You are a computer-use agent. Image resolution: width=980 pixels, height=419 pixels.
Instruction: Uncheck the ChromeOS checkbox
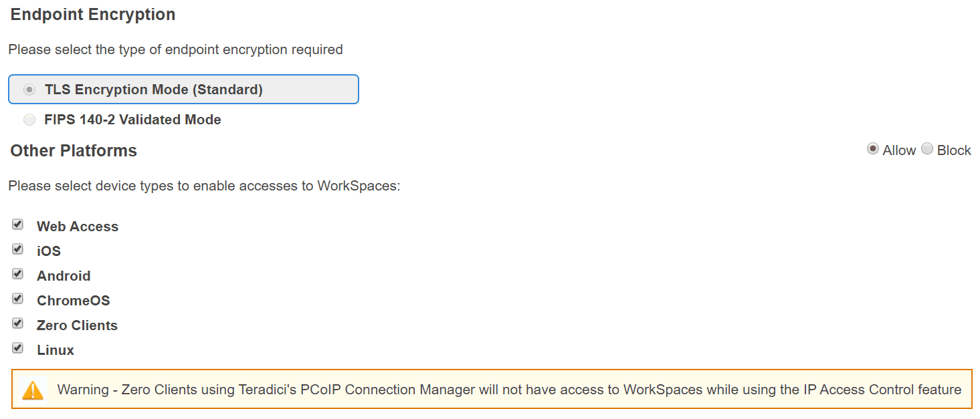coord(18,299)
